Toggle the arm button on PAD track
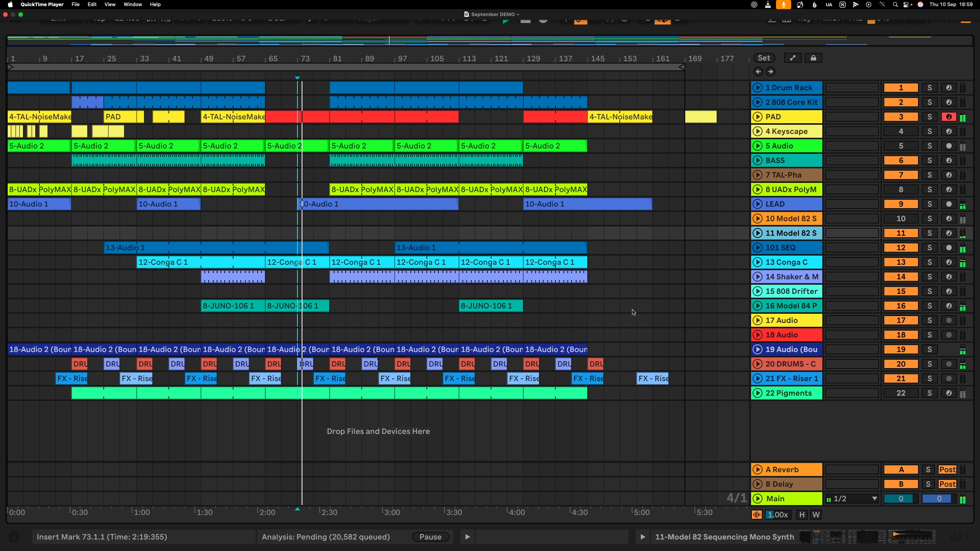980x551 pixels. [x=949, y=117]
